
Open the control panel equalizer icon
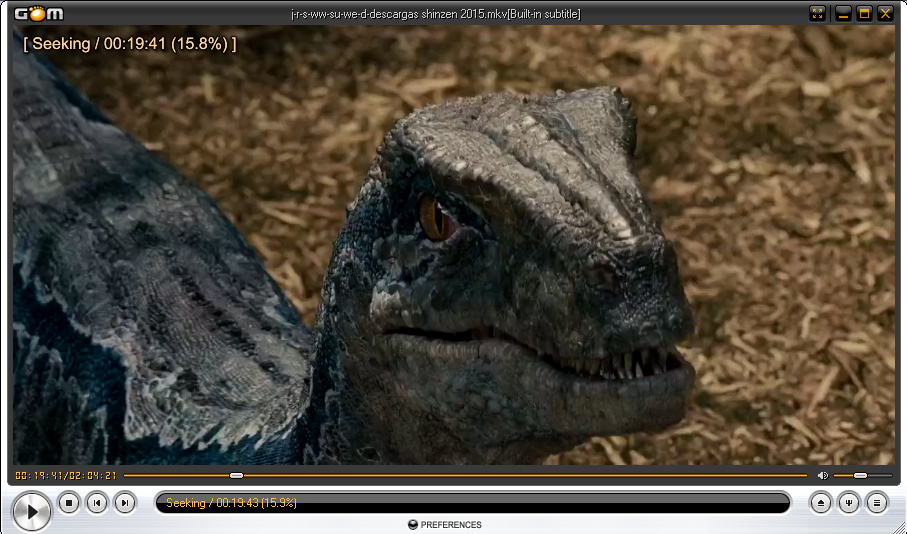(x=849, y=503)
